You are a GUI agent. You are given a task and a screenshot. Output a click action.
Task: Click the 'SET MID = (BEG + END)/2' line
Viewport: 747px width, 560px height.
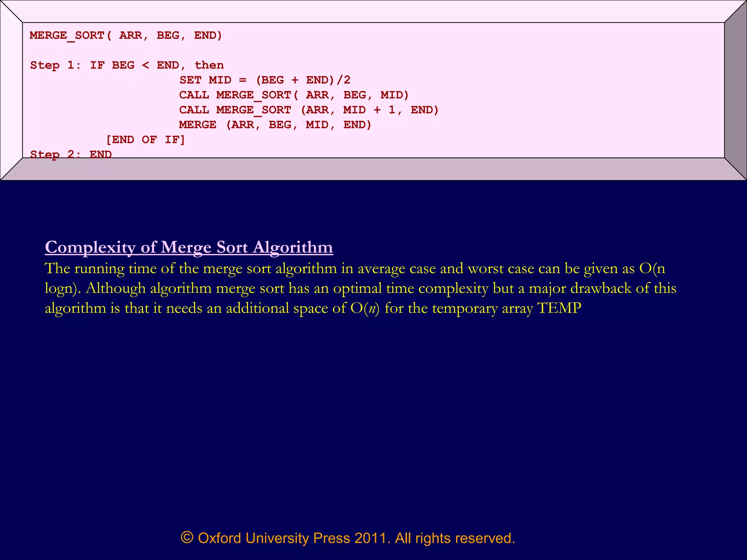click(264, 80)
